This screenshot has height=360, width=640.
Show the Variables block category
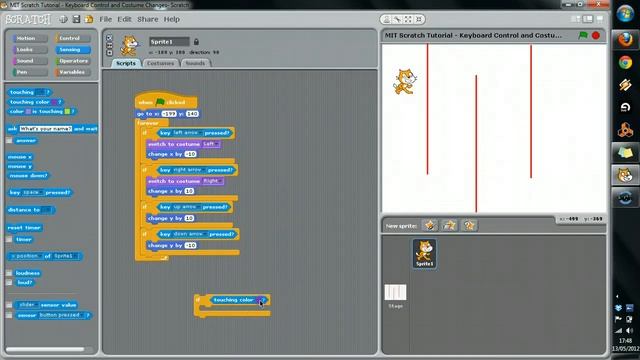73,72
